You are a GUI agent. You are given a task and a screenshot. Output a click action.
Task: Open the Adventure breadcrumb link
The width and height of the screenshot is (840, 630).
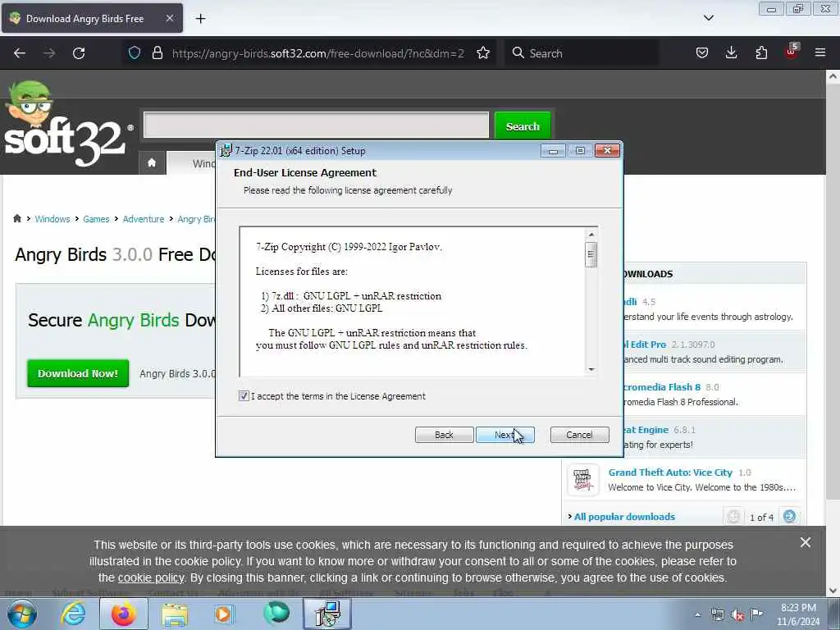coord(144,219)
